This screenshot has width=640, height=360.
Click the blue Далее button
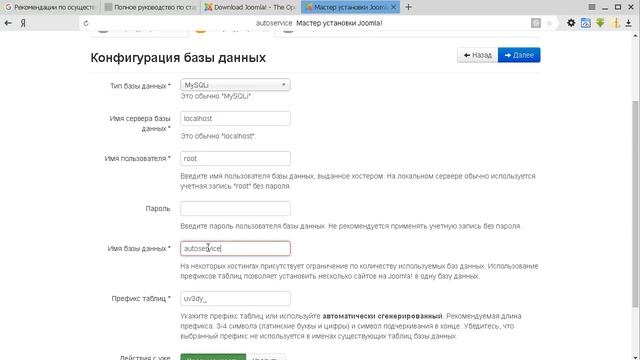click(x=519, y=55)
